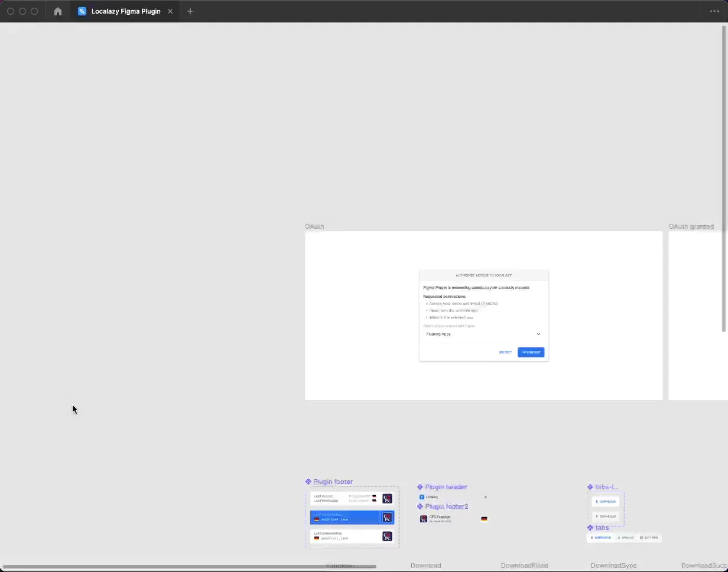Image resolution: width=728 pixels, height=572 pixels.
Task: Click the REJECT button in the OAuth dialog
Action: [505, 352]
